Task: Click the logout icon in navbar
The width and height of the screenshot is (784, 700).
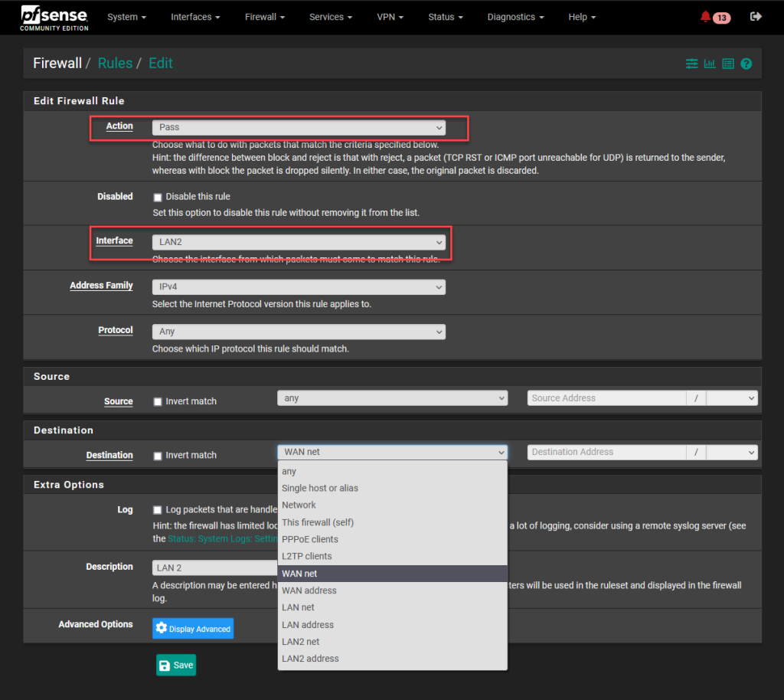Action: click(x=756, y=17)
